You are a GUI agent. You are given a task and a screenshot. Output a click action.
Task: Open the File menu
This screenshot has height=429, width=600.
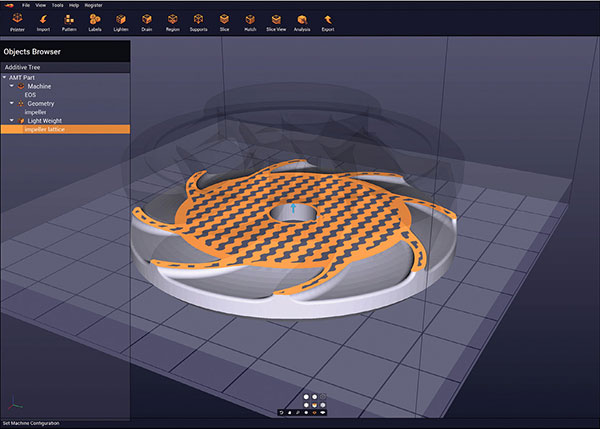point(26,5)
